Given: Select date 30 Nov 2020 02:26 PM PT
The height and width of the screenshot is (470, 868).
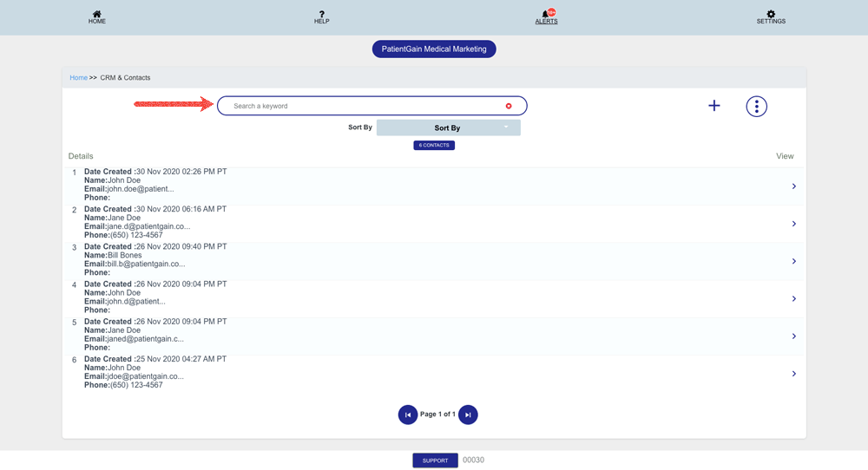Looking at the screenshot, I should point(181,172).
